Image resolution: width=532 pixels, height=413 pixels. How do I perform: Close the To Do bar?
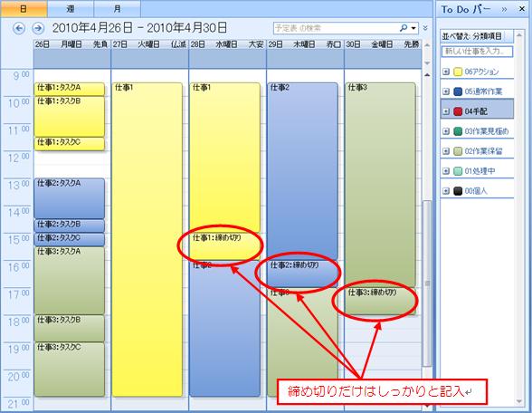522,9
